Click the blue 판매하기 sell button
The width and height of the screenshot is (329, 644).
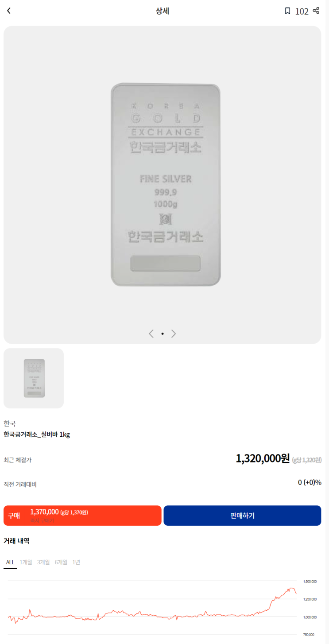pyautogui.click(x=242, y=516)
